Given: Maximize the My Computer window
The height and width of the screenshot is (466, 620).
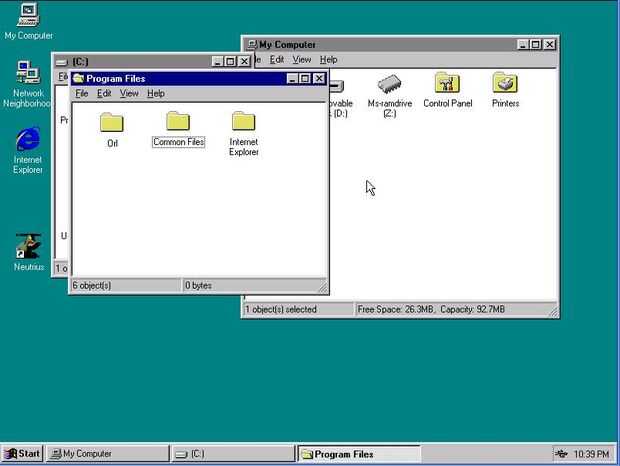Looking at the screenshot, I should click(x=535, y=45).
